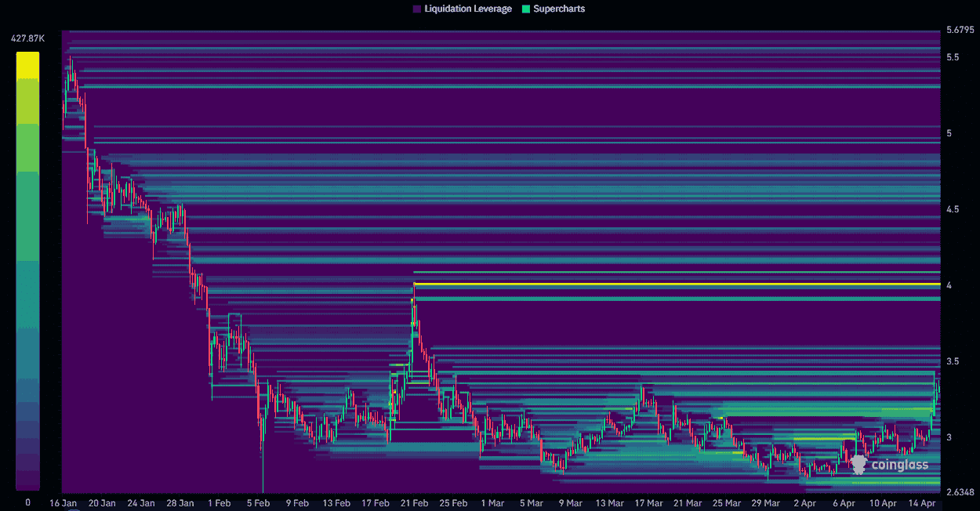980x511 pixels.
Task: Click the 2 Apr date label
Action: 805,503
